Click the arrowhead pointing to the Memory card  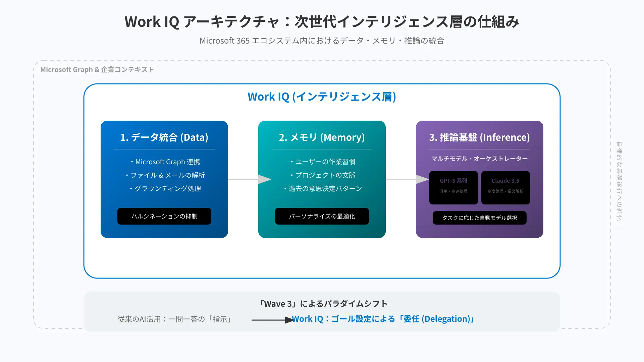[x=265, y=179]
